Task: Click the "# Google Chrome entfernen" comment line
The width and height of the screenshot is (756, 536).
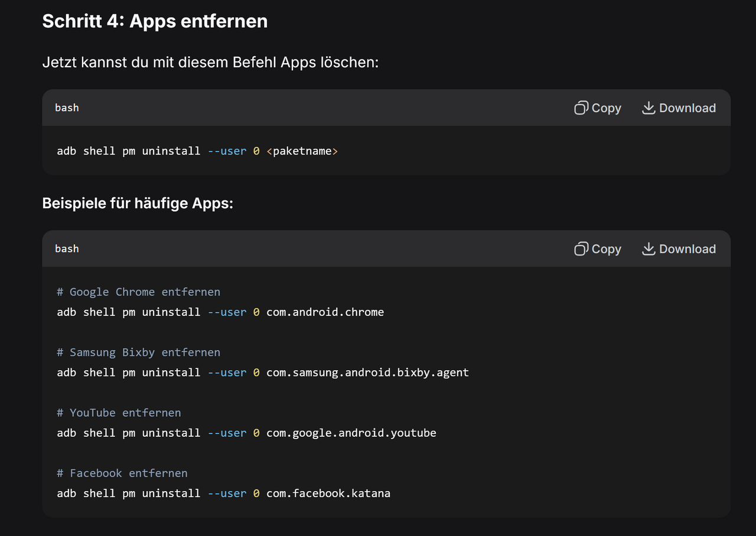Action: (139, 292)
